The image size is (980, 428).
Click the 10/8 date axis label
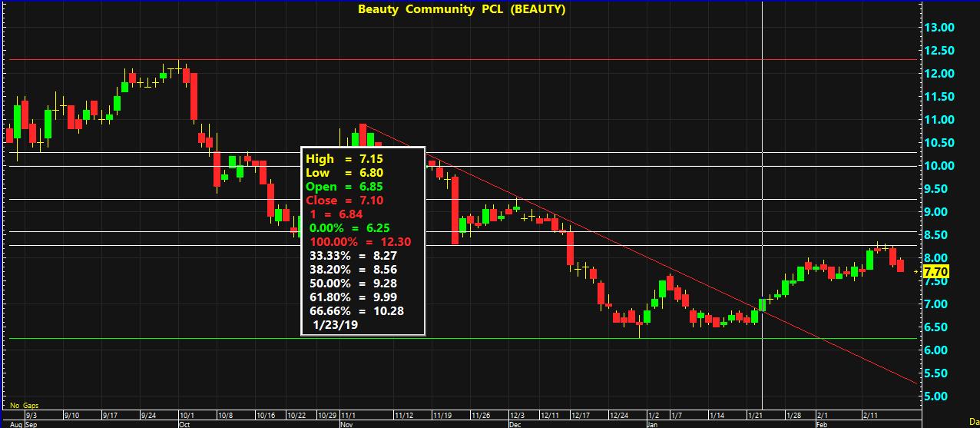tap(225, 415)
